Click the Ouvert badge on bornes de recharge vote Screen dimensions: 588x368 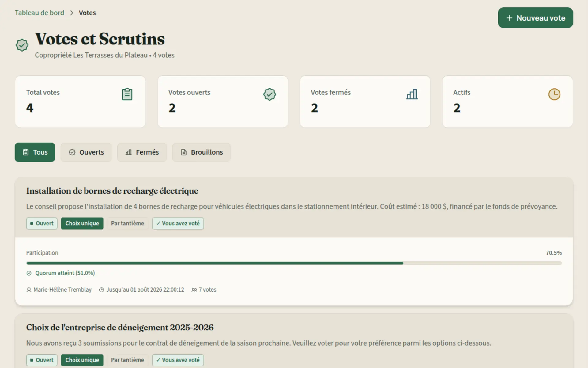click(42, 224)
